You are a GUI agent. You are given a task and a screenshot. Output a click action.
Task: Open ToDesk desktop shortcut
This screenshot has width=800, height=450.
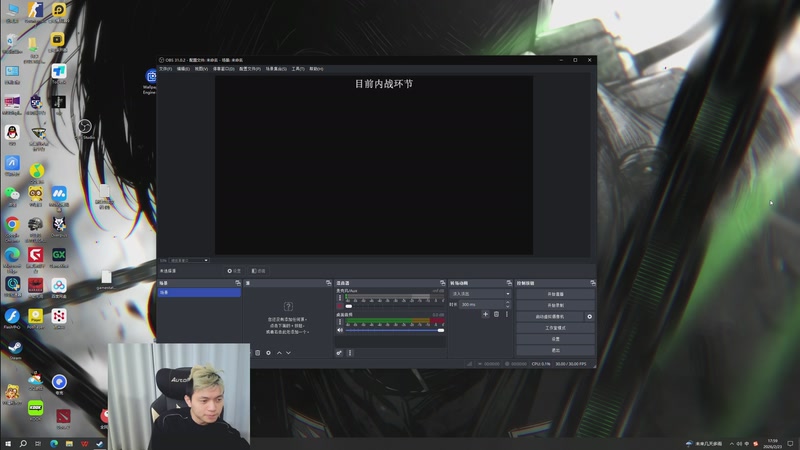click(x=59, y=74)
